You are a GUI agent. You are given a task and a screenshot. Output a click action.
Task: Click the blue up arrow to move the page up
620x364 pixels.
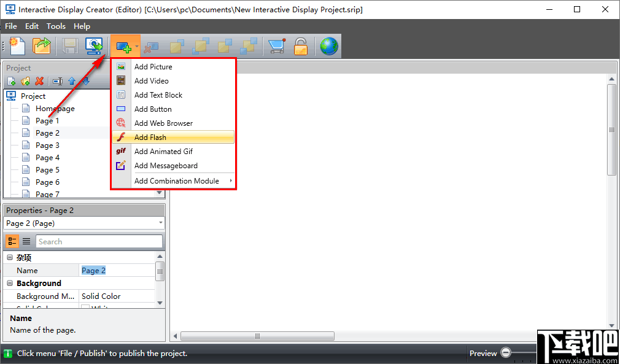72,82
